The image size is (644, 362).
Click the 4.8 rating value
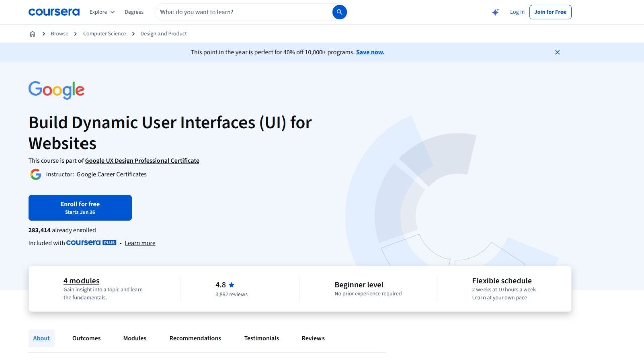[221, 285]
